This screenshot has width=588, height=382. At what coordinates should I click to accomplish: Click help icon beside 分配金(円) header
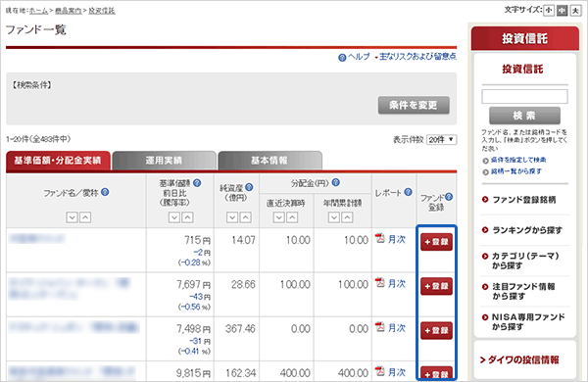336,182
